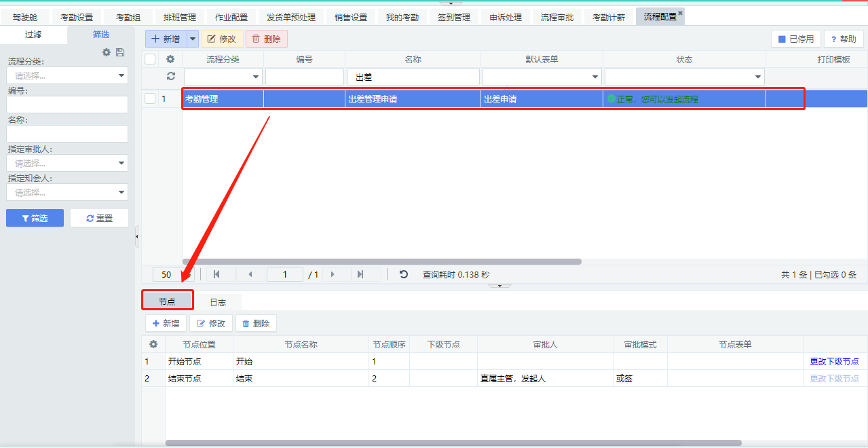The image size is (868, 448).
Task: Click the 已停用 button
Action: click(x=796, y=39)
